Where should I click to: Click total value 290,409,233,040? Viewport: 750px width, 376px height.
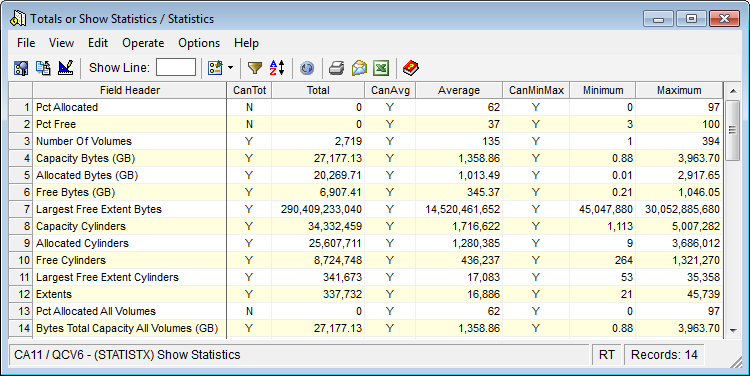coord(321,209)
